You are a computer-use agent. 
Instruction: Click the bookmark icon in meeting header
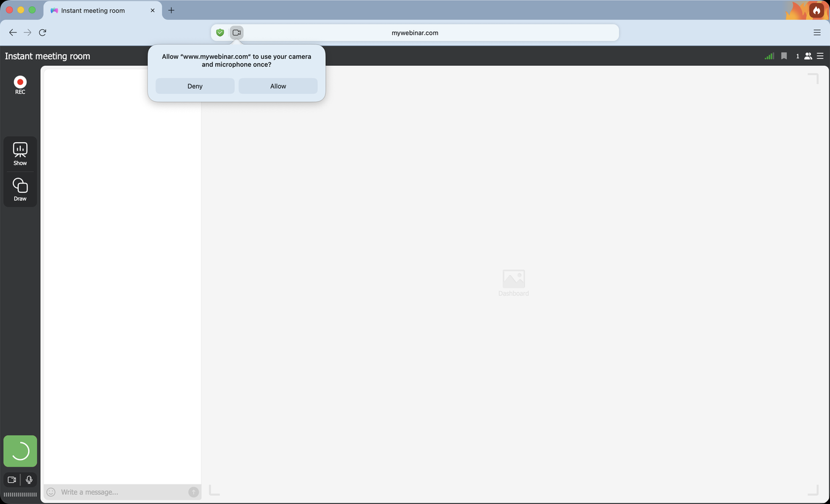784,56
